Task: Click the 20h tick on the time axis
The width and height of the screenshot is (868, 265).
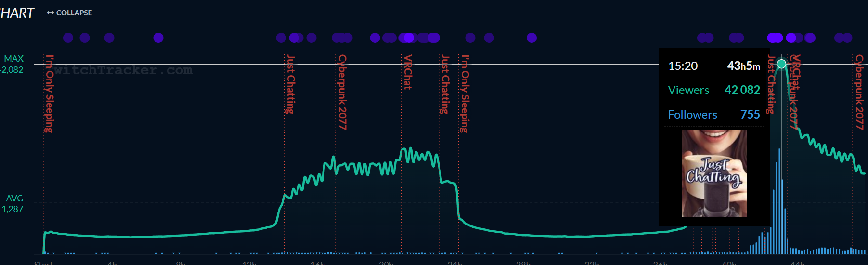Action: point(386,263)
